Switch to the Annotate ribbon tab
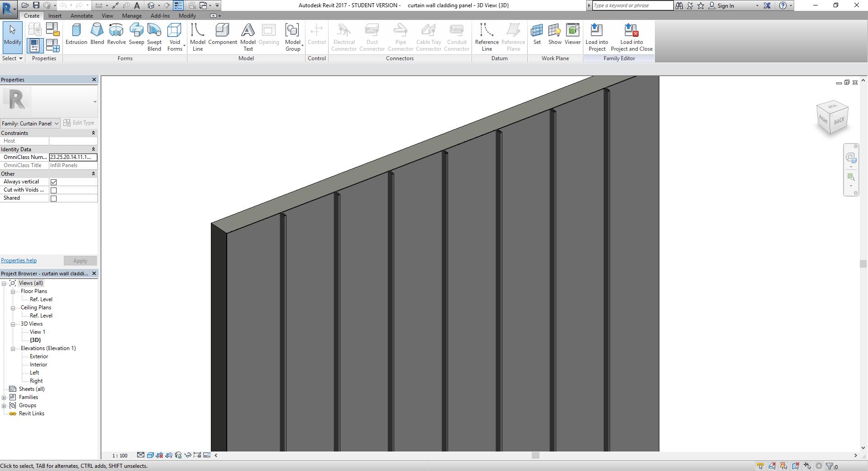868x471 pixels. (x=81, y=15)
